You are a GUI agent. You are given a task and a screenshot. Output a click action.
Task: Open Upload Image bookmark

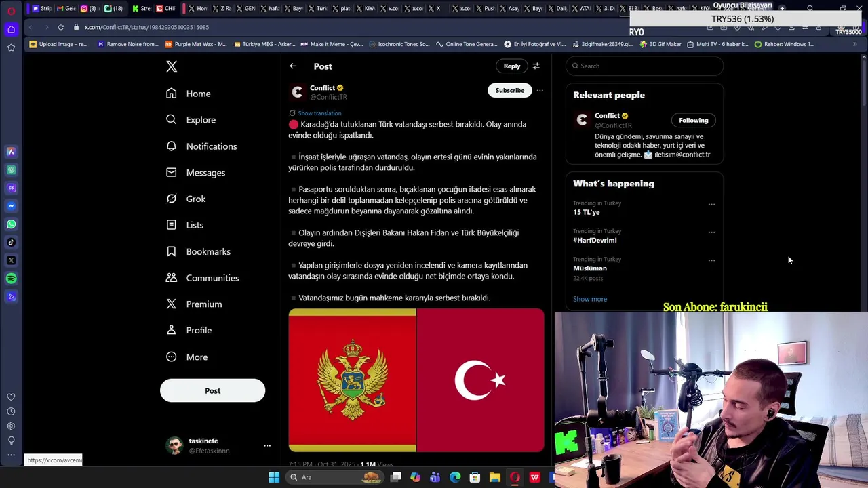pyautogui.click(x=58, y=44)
